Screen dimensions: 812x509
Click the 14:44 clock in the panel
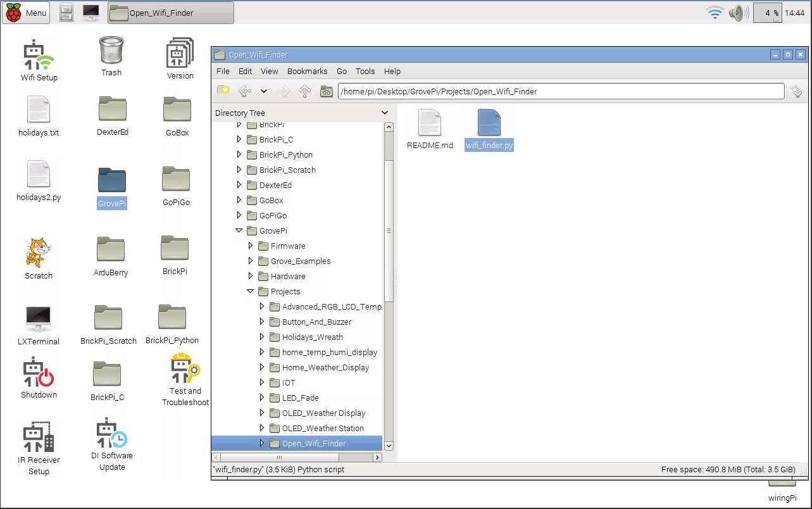point(794,13)
